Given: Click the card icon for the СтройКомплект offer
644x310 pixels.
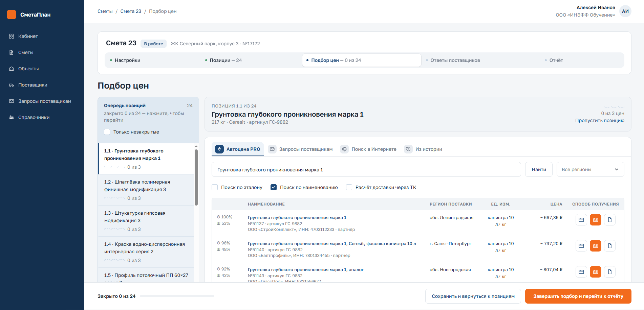Looking at the screenshot, I should 581,220.
